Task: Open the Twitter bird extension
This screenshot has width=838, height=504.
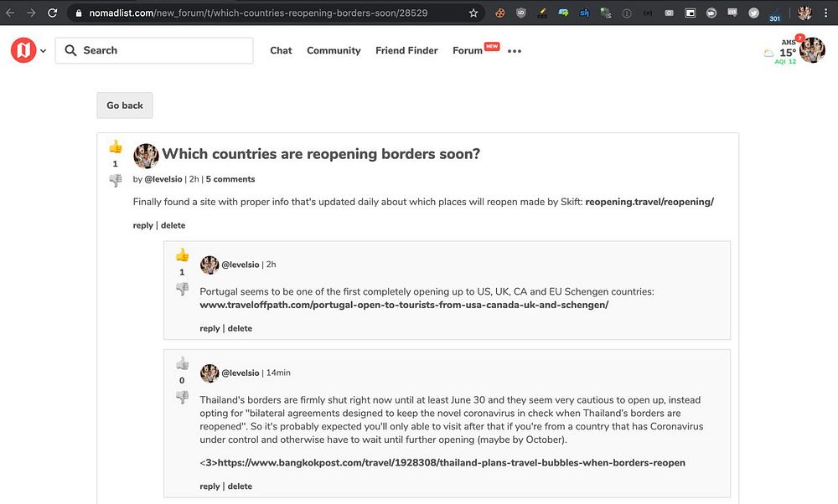Action: coord(753,13)
